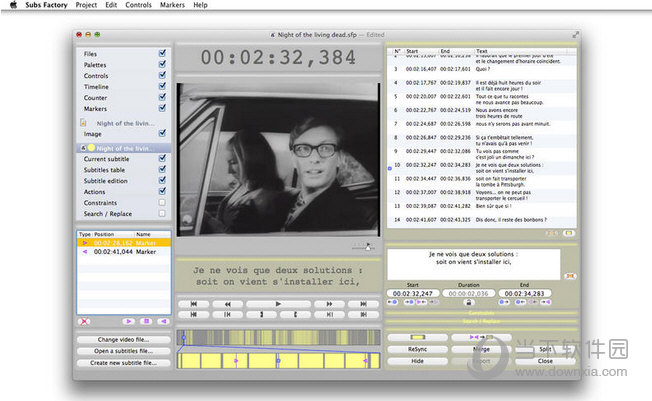Toggle the Timeline panel checkbox
Screen dimensions: 652x401
coord(162,87)
